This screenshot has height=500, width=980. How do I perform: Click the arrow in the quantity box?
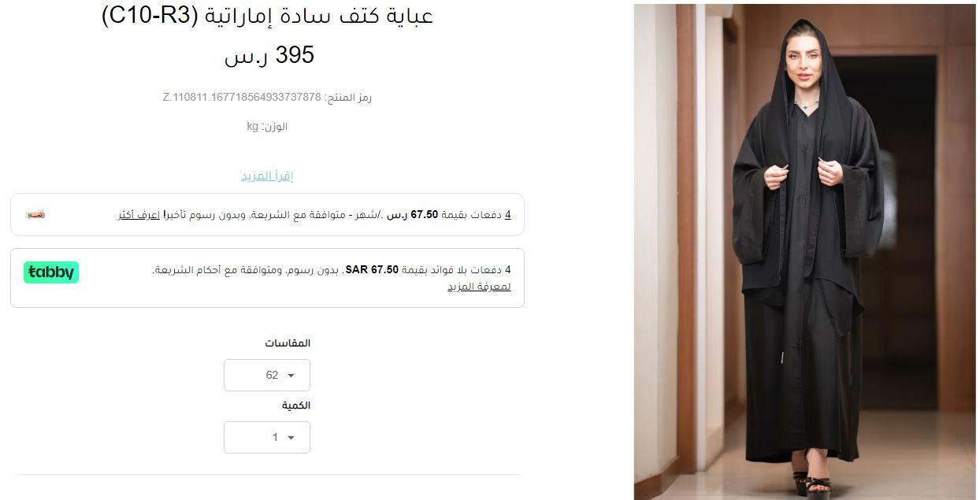click(x=291, y=438)
